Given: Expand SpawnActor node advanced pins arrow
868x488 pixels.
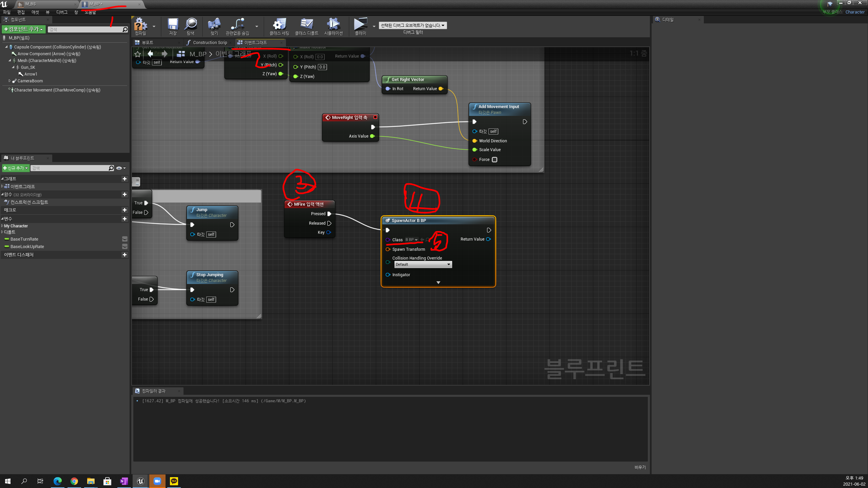Looking at the screenshot, I should (x=438, y=282).
